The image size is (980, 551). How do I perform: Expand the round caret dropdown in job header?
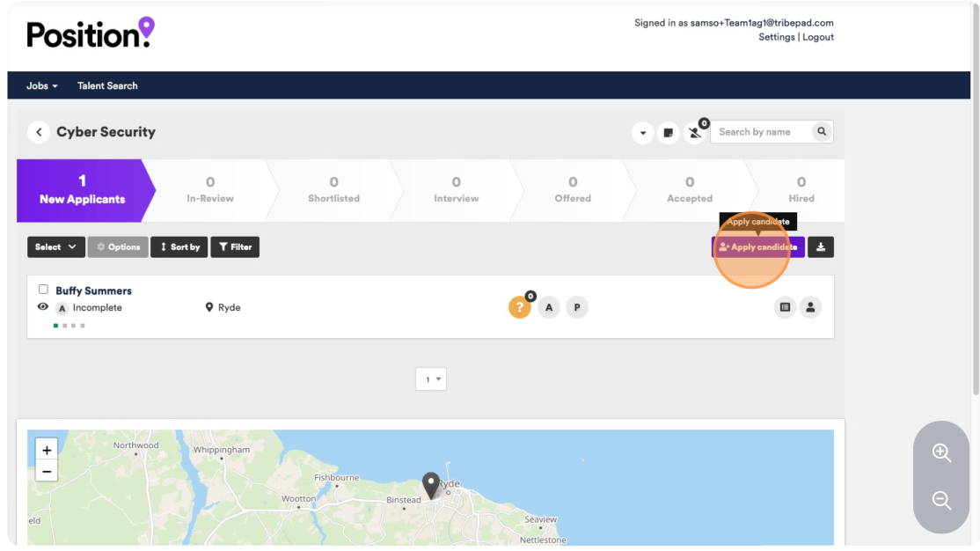point(642,133)
